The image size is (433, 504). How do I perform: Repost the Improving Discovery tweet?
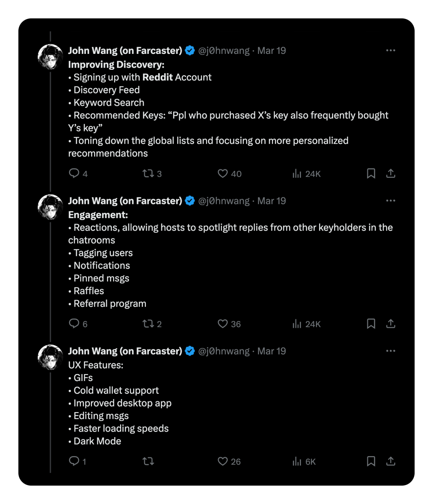[x=148, y=173]
